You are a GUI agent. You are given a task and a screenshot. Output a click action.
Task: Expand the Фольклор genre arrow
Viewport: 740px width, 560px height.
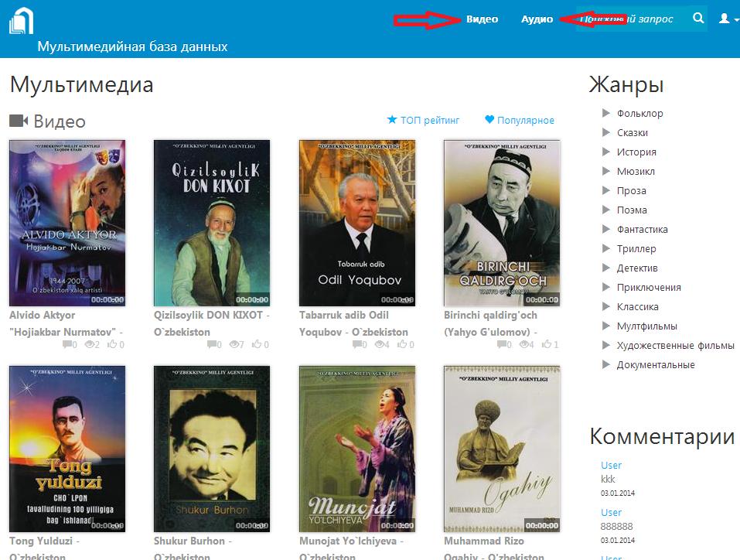[x=606, y=114]
